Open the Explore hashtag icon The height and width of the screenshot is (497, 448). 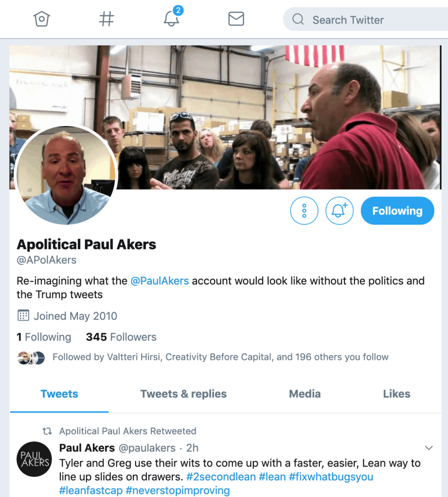(x=106, y=19)
